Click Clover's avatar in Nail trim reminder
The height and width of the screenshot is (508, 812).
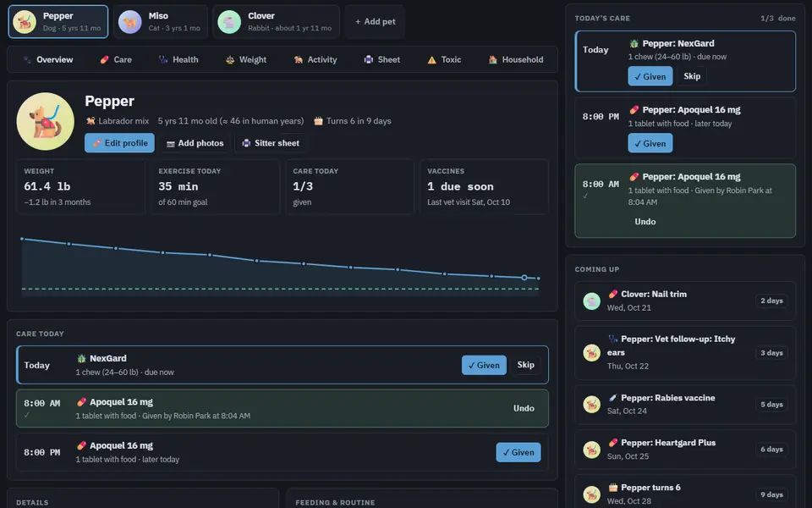pos(591,301)
